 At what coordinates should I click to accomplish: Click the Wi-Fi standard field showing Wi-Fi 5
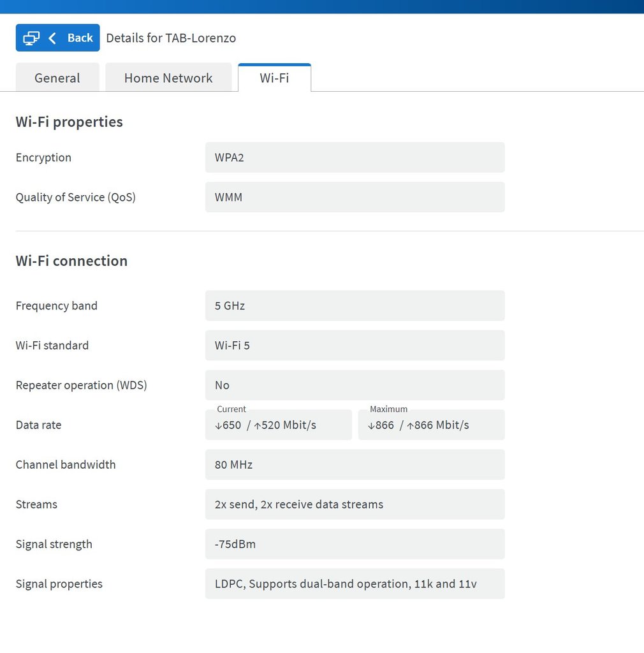tap(355, 345)
